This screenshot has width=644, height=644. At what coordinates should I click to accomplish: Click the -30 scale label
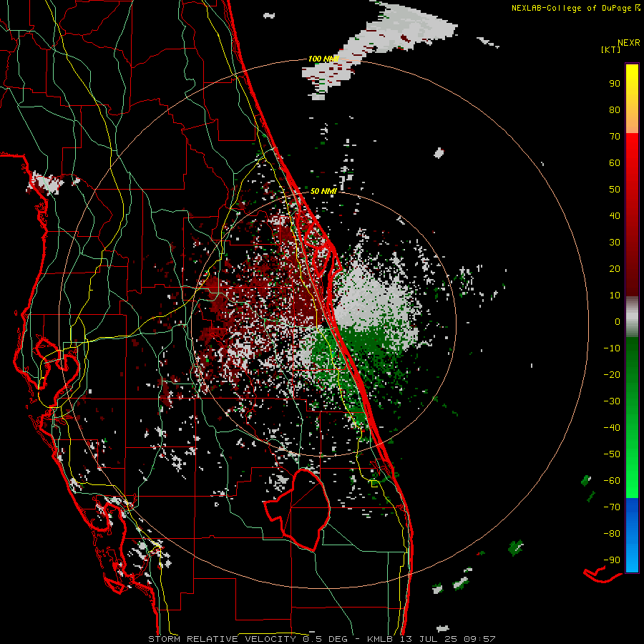(x=612, y=401)
